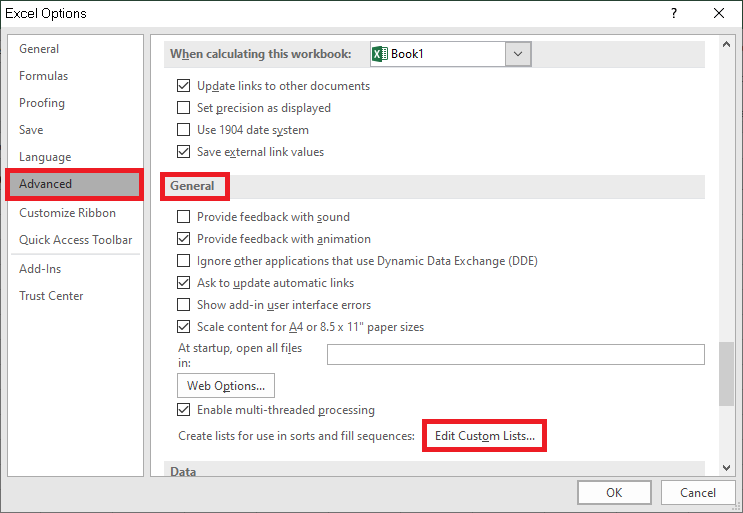Switch to Customize Ribbon settings
The height and width of the screenshot is (513, 743).
click(x=67, y=213)
